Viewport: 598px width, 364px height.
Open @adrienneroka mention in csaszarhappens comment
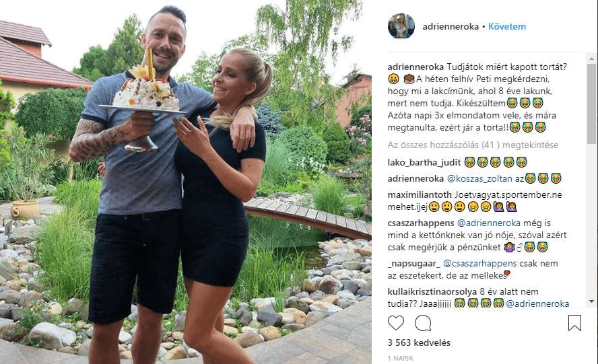(x=488, y=223)
